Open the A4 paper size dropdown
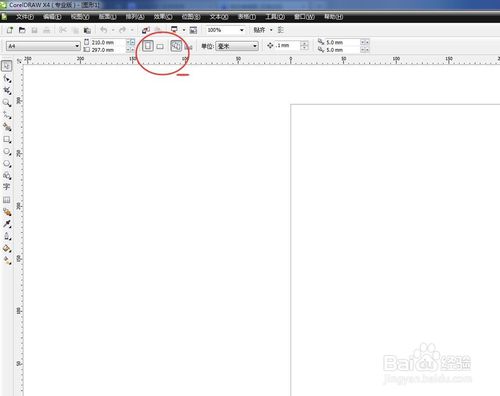 [43, 46]
